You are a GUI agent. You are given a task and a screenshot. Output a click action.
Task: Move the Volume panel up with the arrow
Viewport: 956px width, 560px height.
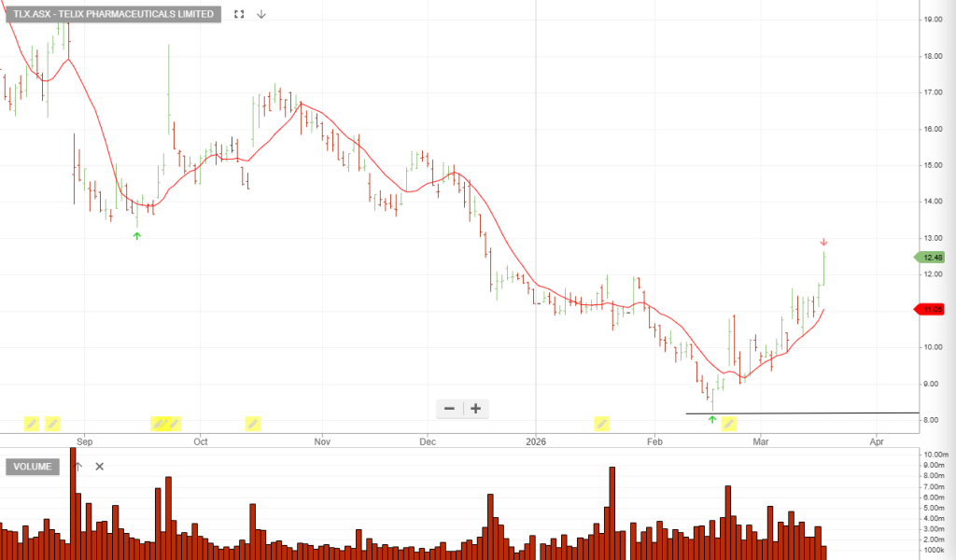click(78, 466)
